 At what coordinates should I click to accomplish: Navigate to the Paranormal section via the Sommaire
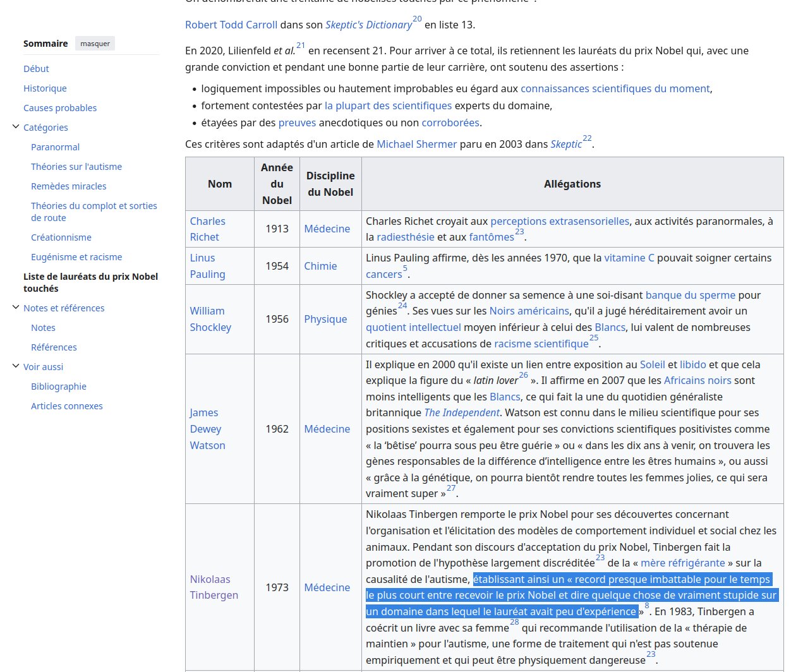point(55,147)
